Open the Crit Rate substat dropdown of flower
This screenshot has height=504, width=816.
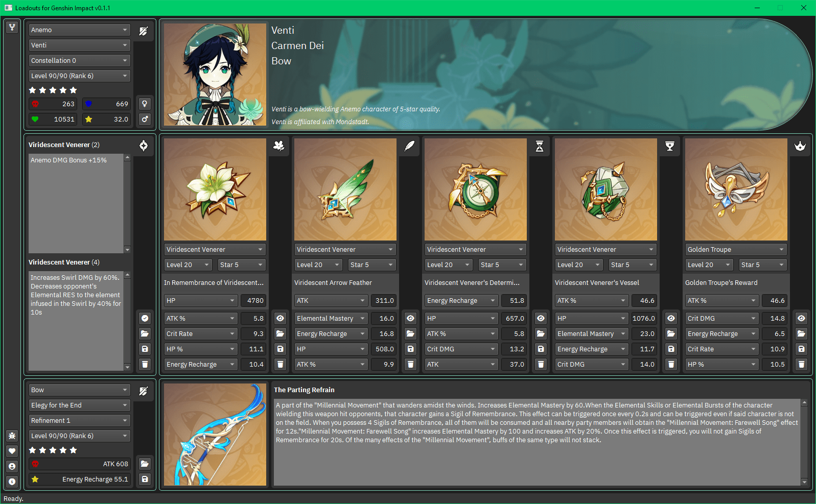(x=201, y=333)
